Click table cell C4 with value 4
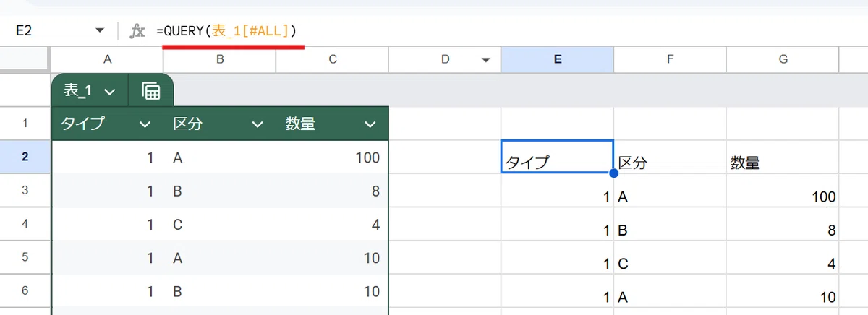 pyautogui.click(x=333, y=224)
